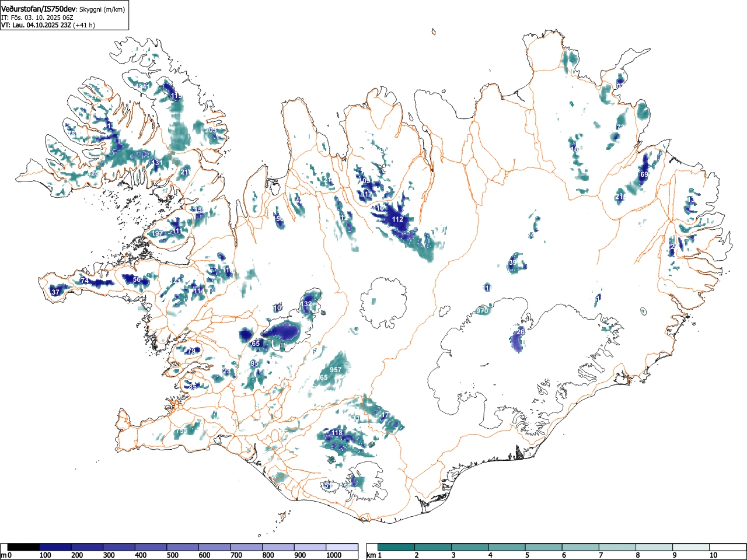Image resolution: width=747 pixels, height=560 pixels.
Task: Click the map value '32' near Langjökull
Action: coord(308,304)
